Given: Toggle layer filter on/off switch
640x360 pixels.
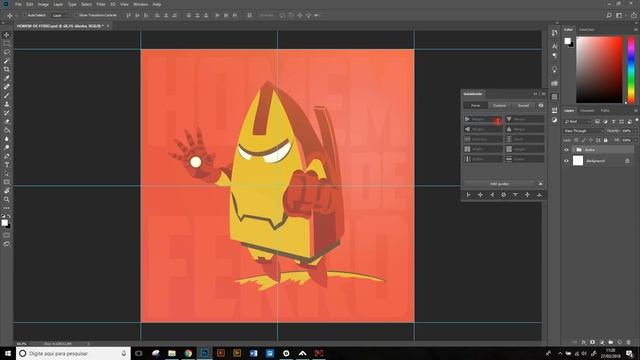Looking at the screenshot, I should 636,120.
